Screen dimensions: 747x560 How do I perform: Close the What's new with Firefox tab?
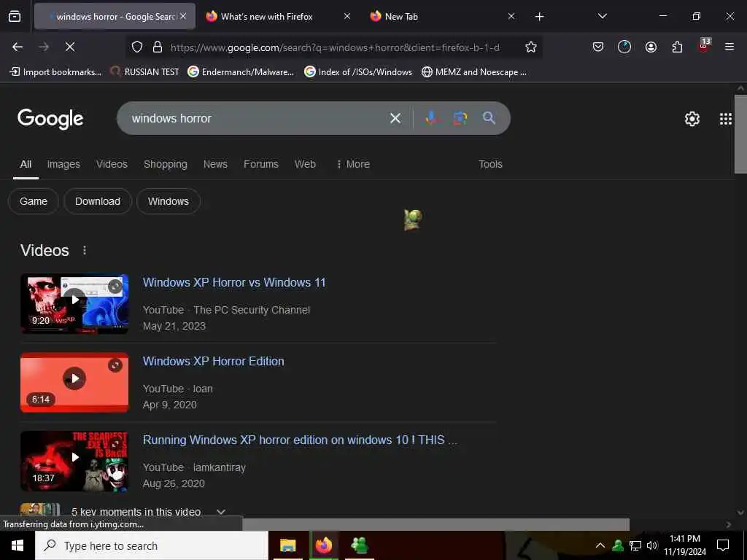347,17
